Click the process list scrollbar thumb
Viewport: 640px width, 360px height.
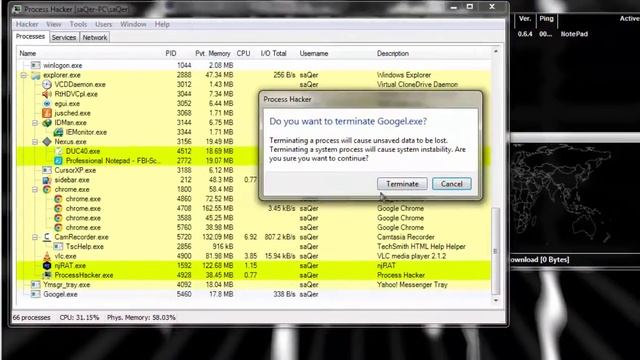pos(496,251)
